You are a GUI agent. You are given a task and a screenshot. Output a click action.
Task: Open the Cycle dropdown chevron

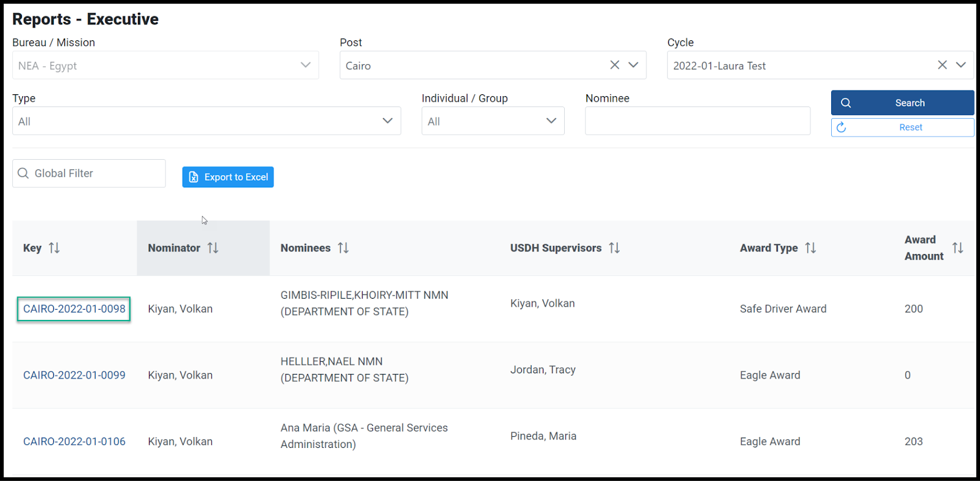pos(961,65)
